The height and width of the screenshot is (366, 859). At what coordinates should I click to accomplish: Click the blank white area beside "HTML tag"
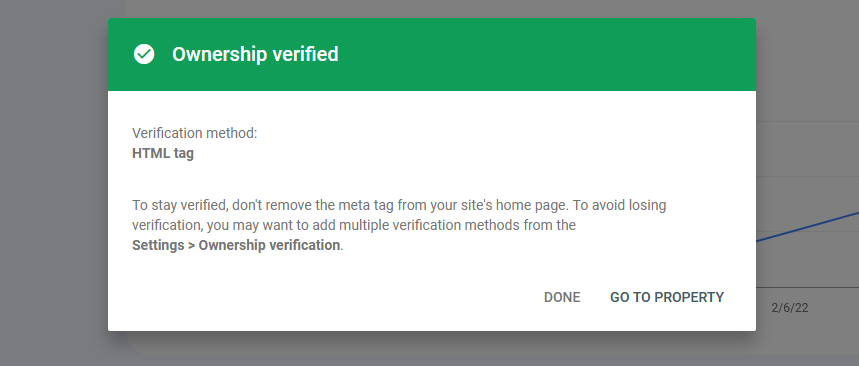(x=438, y=153)
